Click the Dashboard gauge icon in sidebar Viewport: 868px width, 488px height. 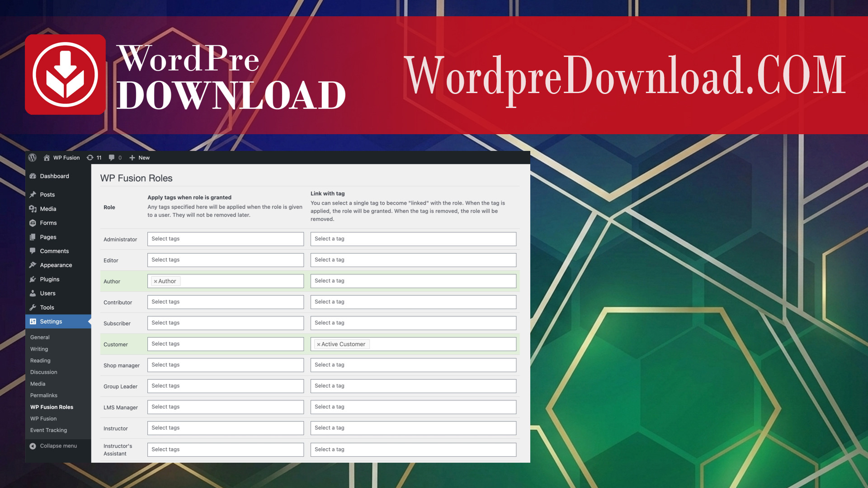point(33,176)
